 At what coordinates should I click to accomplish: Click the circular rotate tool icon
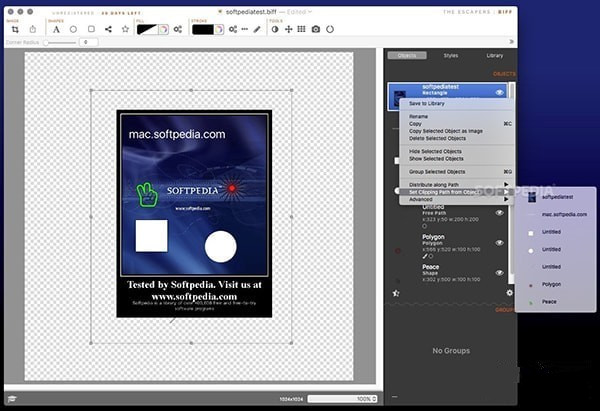pyautogui.click(x=330, y=29)
